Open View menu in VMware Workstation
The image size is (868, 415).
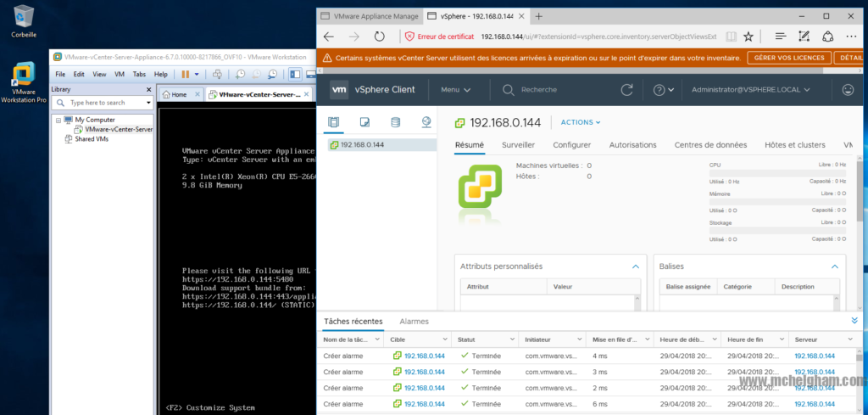click(x=100, y=74)
